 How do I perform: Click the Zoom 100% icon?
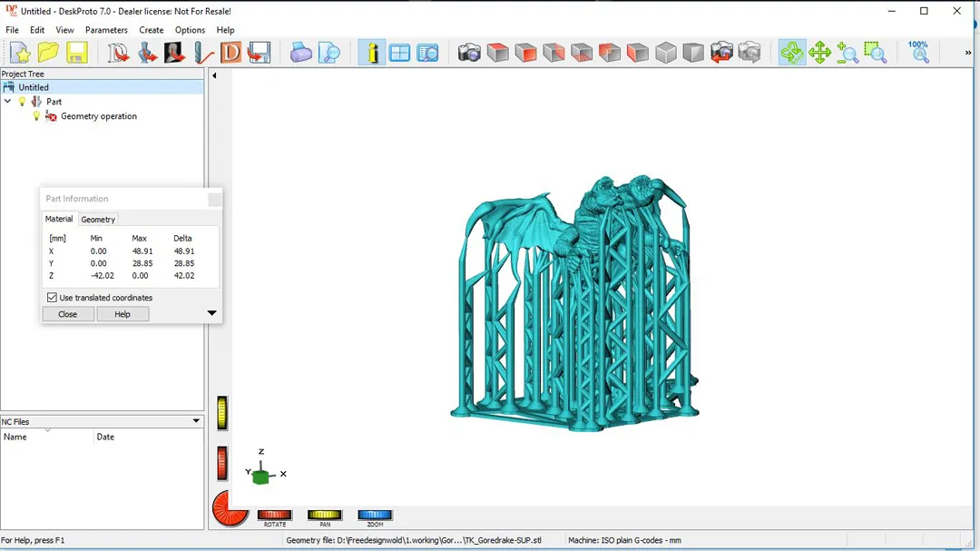pos(918,53)
